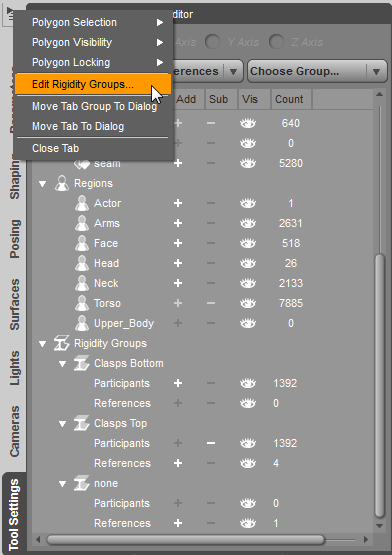The height and width of the screenshot is (555, 392).
Task: Collapse the Clasps Top group
Action: pos(62,424)
